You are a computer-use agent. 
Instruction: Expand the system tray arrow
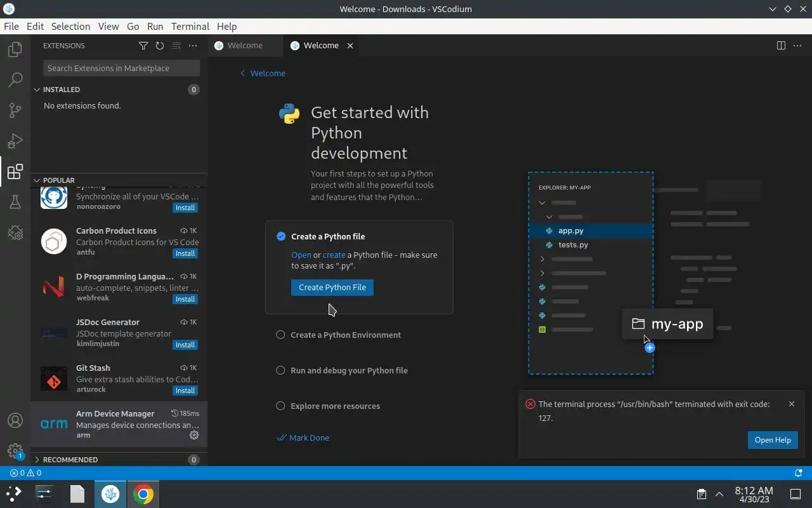(x=719, y=494)
